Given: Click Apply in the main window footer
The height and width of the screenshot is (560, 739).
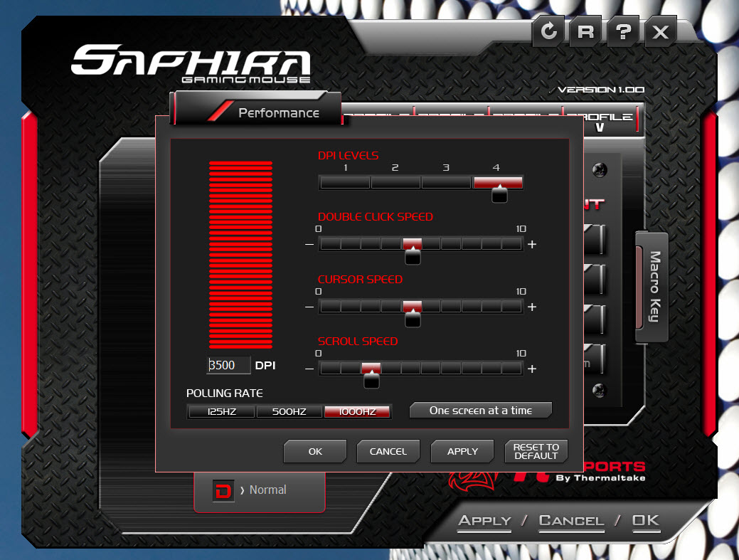Looking at the screenshot, I should click(484, 521).
